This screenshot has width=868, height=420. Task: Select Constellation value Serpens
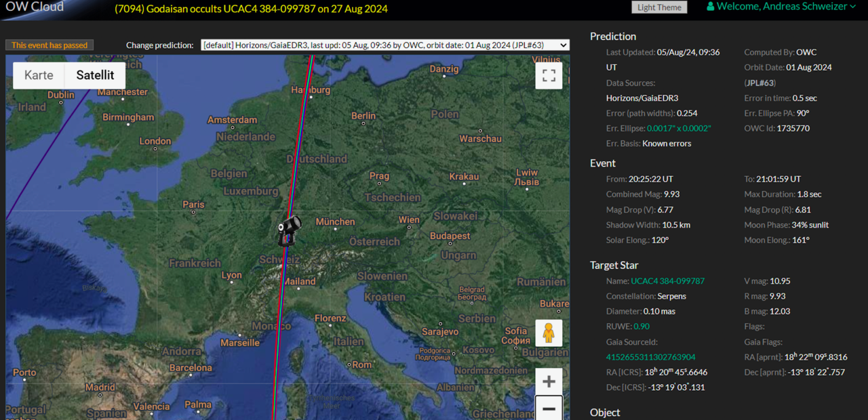point(671,296)
